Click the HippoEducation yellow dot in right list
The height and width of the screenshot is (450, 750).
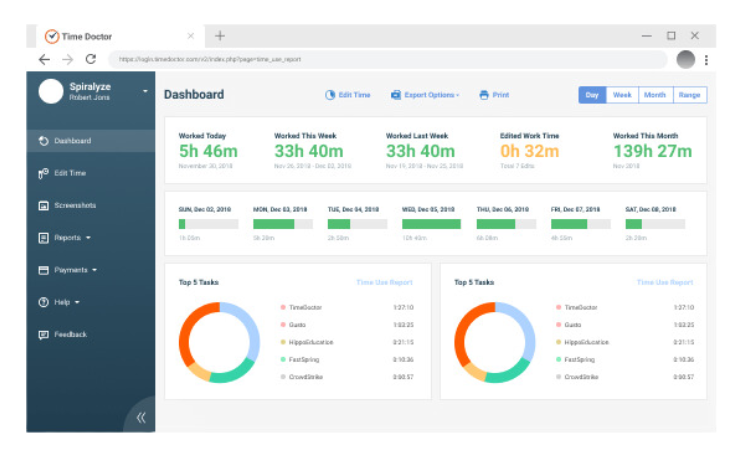click(x=558, y=342)
